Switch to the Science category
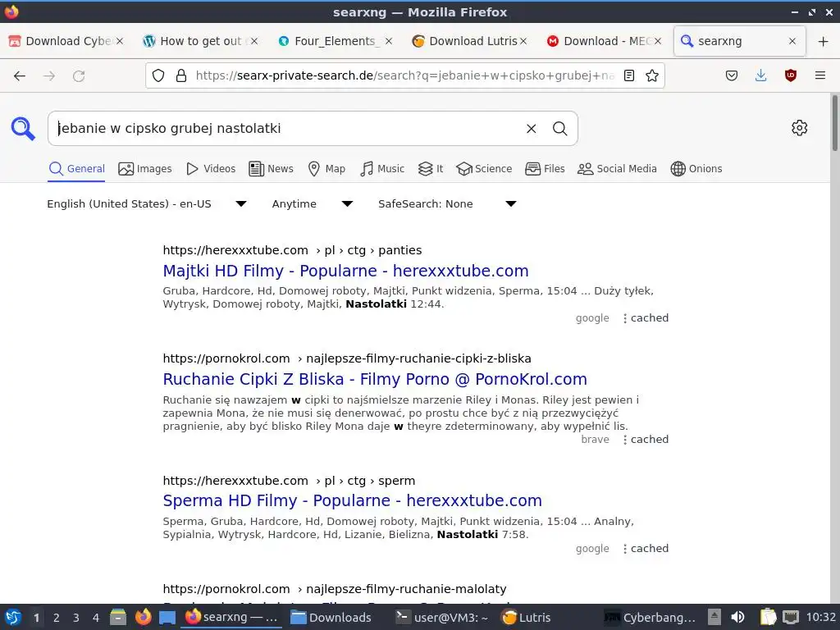 click(x=484, y=169)
